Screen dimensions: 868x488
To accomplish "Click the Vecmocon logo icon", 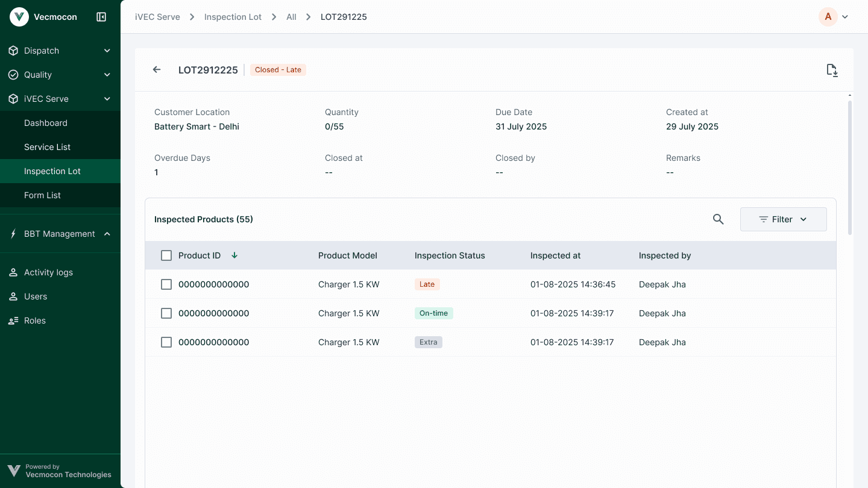I will 19,17.
